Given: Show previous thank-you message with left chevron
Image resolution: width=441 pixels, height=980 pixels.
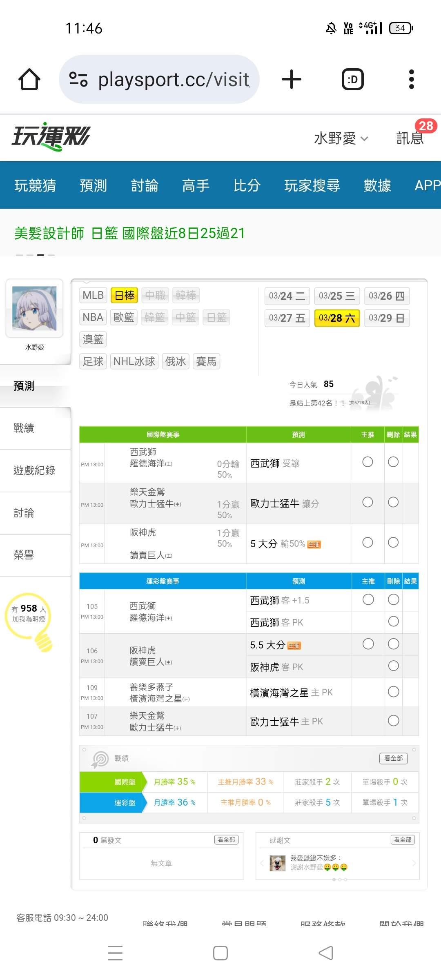Looking at the screenshot, I should coord(262,863).
